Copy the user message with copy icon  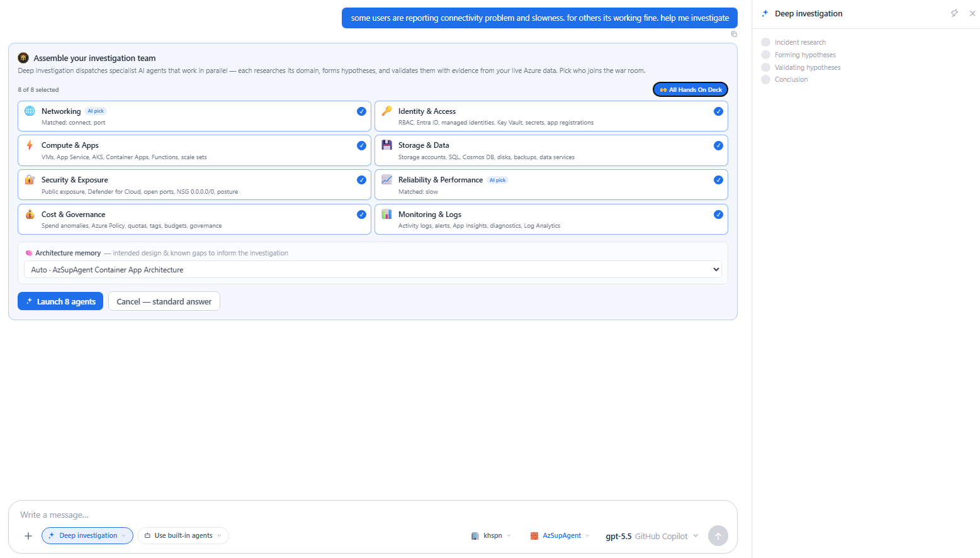click(x=734, y=34)
